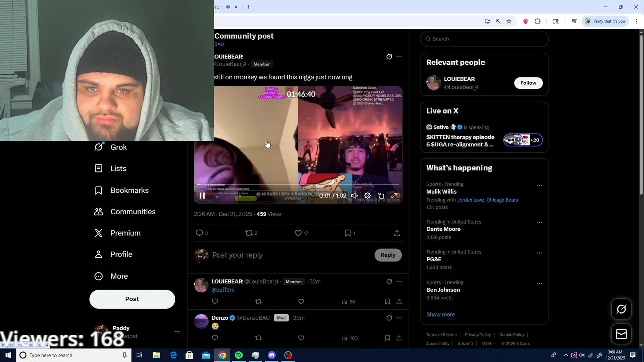Bookmark LOUIEBEAR's @cuff3m comment
This screenshot has width=644, height=362.
coord(387,302)
